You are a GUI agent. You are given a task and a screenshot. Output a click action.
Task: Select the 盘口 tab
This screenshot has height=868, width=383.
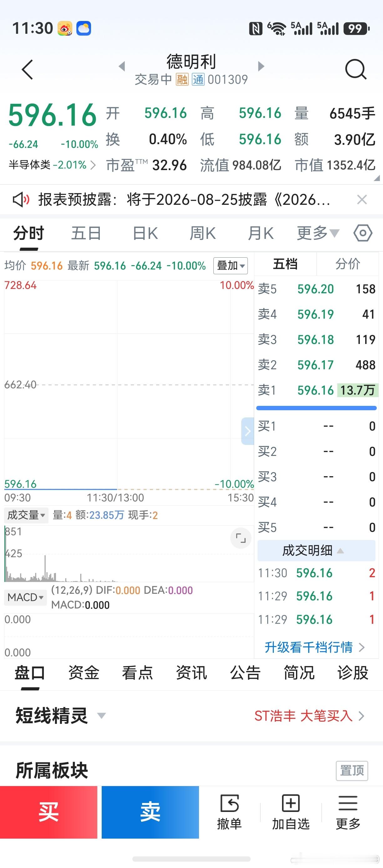[x=30, y=673]
